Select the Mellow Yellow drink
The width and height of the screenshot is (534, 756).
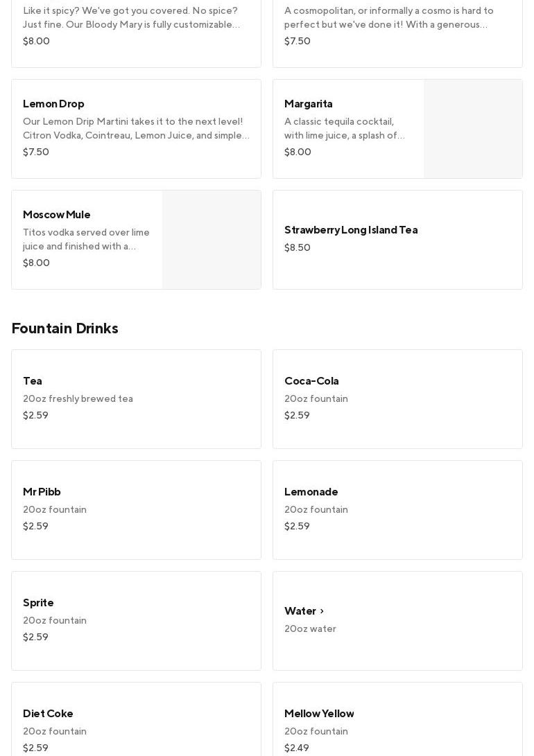point(397,719)
